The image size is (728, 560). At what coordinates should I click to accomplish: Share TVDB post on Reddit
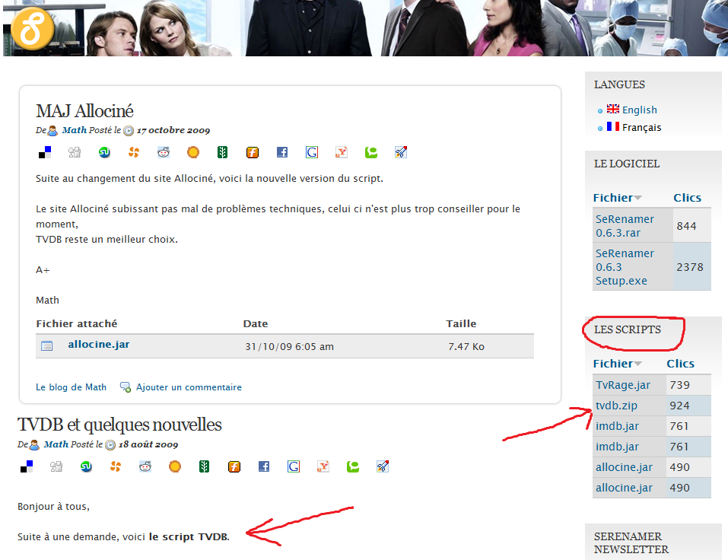145,466
